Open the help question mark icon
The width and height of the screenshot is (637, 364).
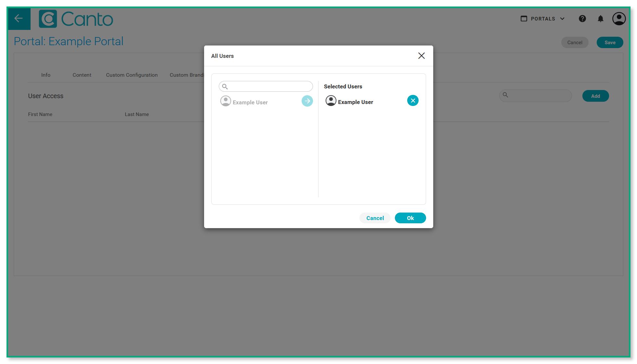click(x=582, y=19)
